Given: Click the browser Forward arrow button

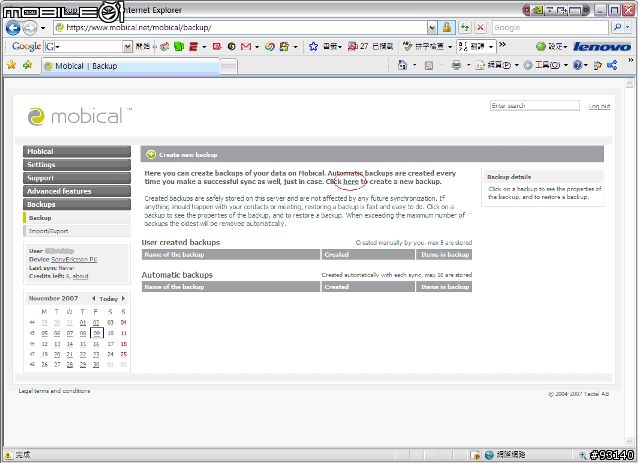Looking at the screenshot, I should (29, 28).
